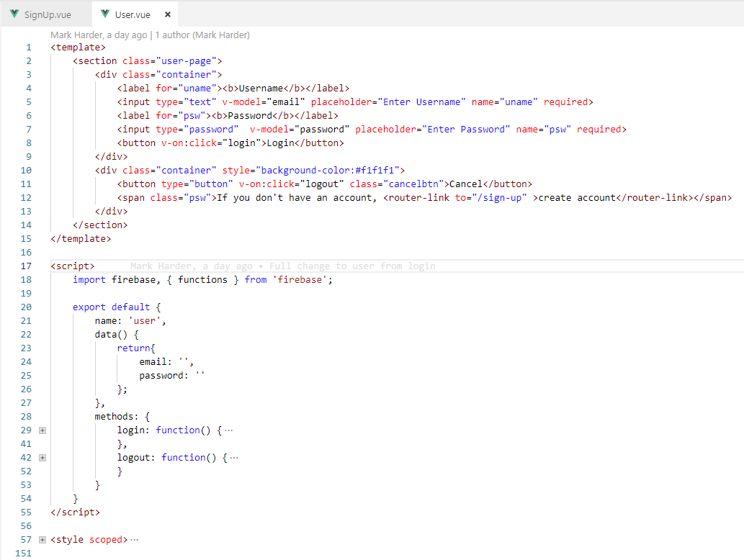
Task: Click the inline blame text beside script tag
Action: (282, 266)
